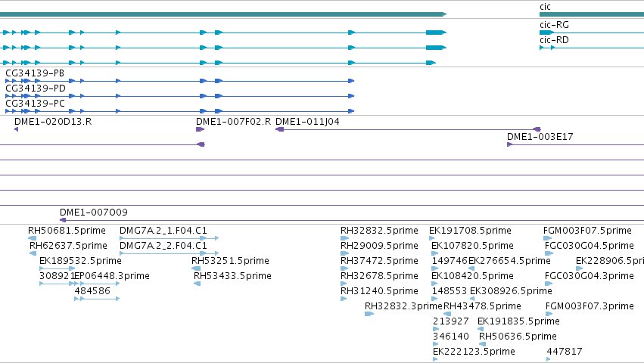Click the DME1-007O09 feature label
Viewport: 644px width, 363px height.
click(94, 213)
